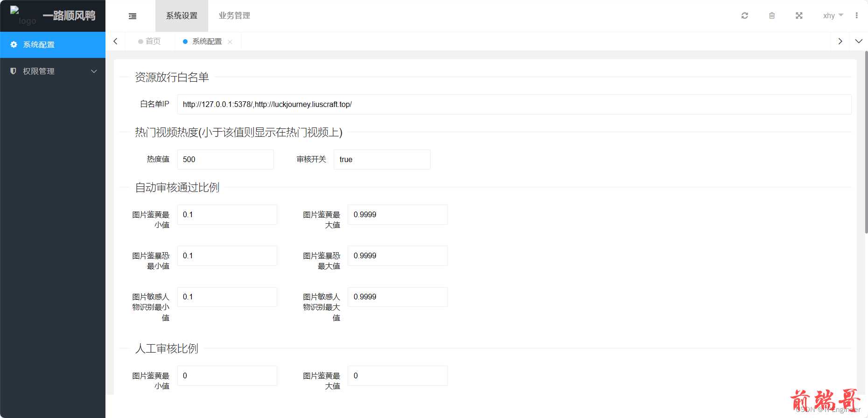The width and height of the screenshot is (868, 418).
Task: Click the 热门视频热度 section heading
Action: [238, 132]
